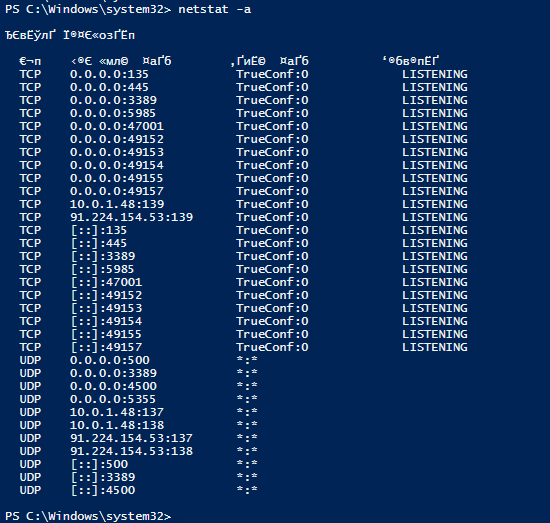Click the empty prompt line at bottom
This screenshot has height=523, width=550.
(88, 516)
